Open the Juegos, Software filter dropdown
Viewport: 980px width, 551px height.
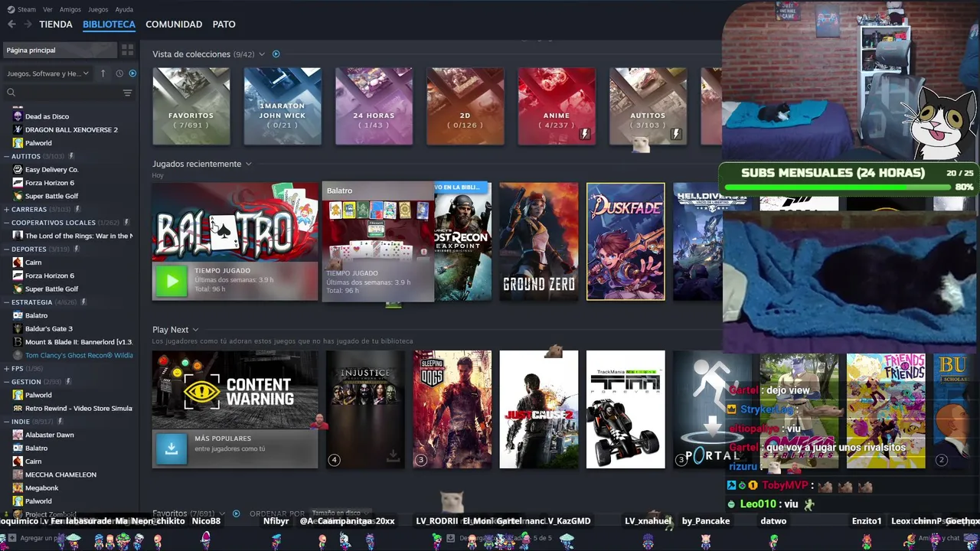(x=49, y=73)
